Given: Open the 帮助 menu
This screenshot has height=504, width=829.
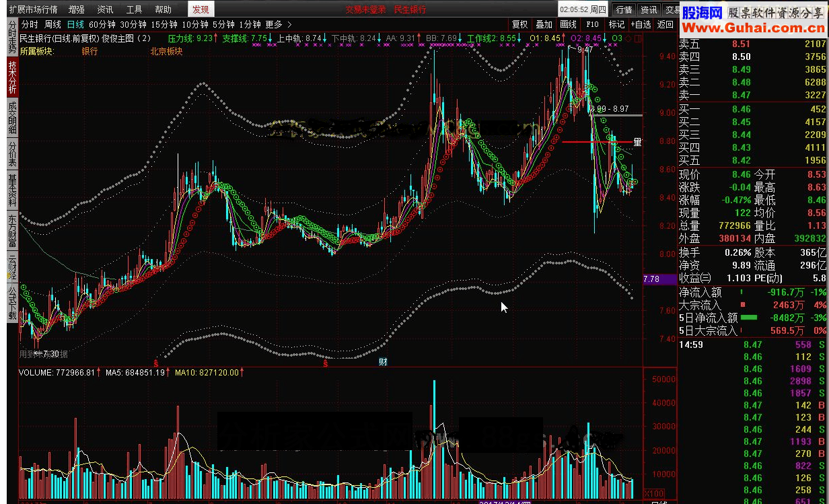Looking at the screenshot, I should pyautogui.click(x=163, y=9).
